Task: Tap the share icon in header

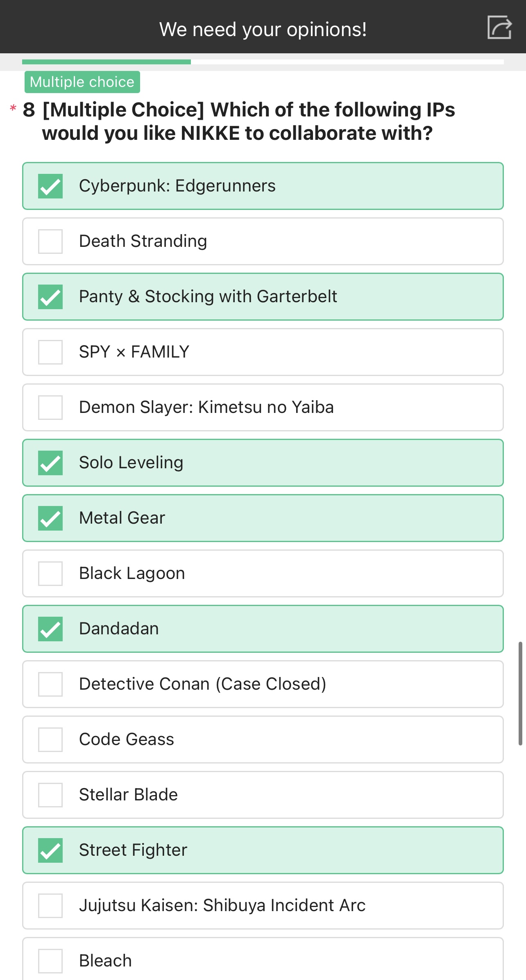Action: [x=499, y=27]
